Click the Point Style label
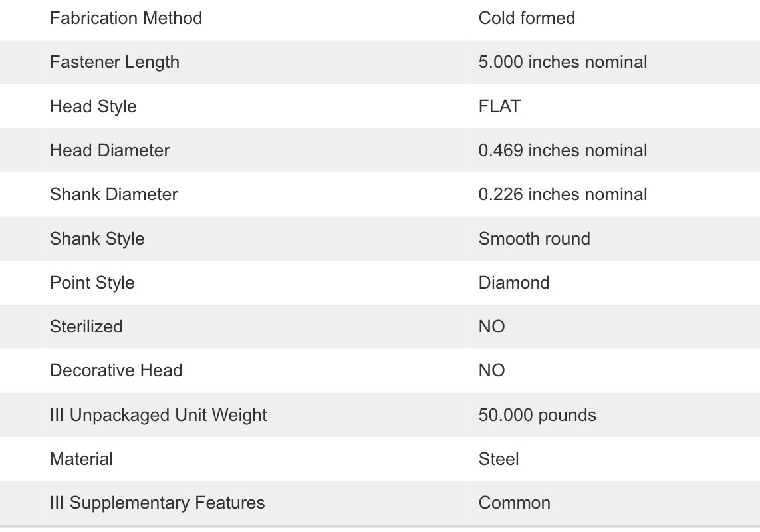 point(92,283)
